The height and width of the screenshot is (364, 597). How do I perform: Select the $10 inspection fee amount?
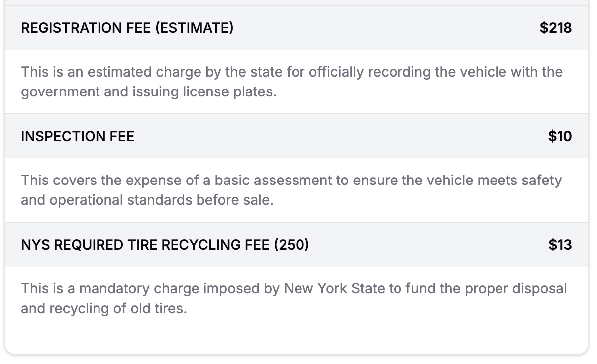coord(560,136)
